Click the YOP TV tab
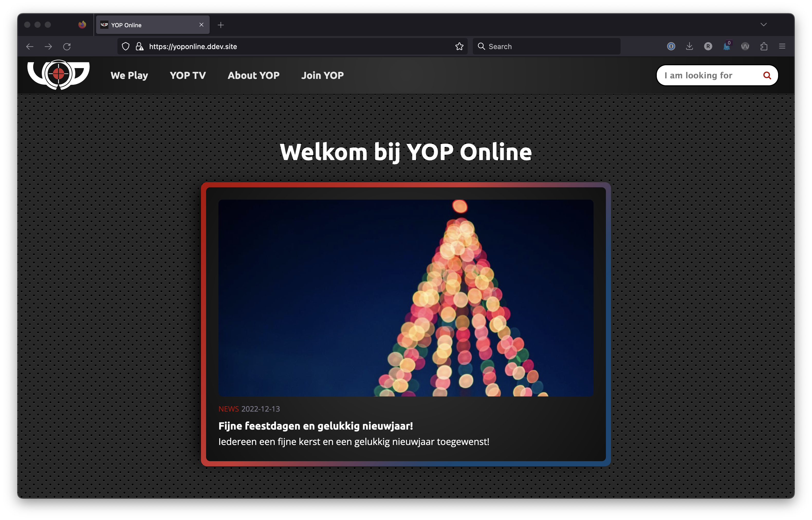 coord(188,75)
